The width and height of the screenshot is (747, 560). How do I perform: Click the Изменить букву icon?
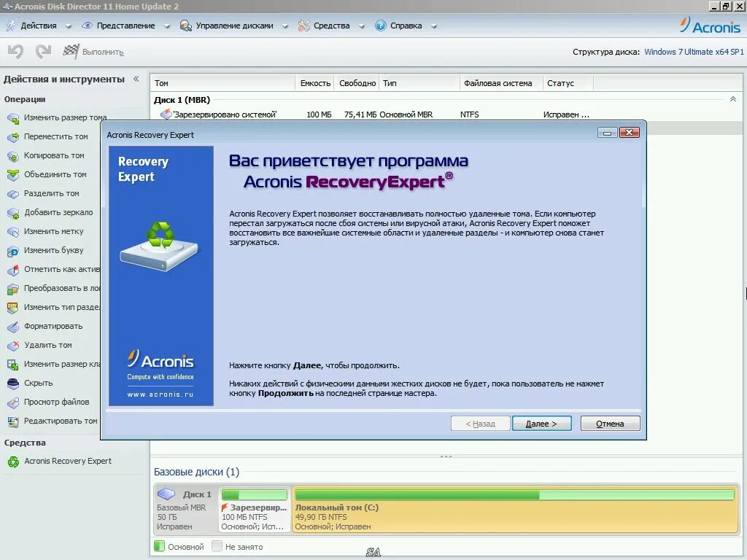[13, 251]
